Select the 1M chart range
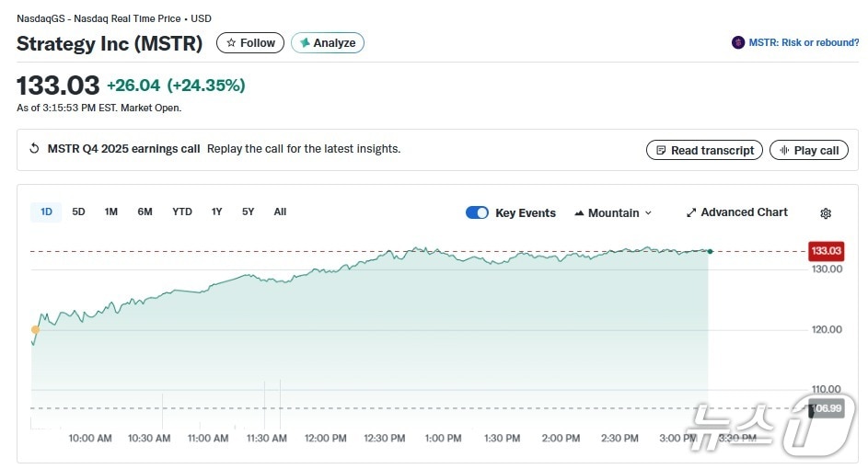This screenshot has height=469, width=868. tap(110, 212)
